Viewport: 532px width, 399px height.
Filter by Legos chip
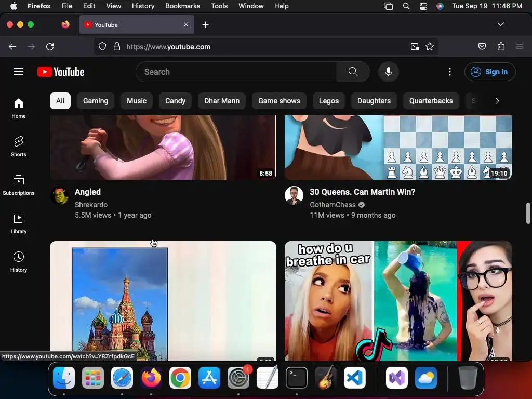point(329,101)
